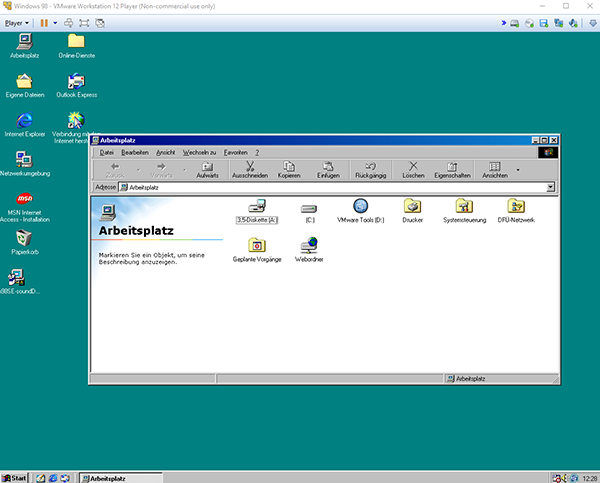Select the Netzwerkumgebung desktop icon
Viewport: 600px width, 483px height.
click(x=25, y=159)
